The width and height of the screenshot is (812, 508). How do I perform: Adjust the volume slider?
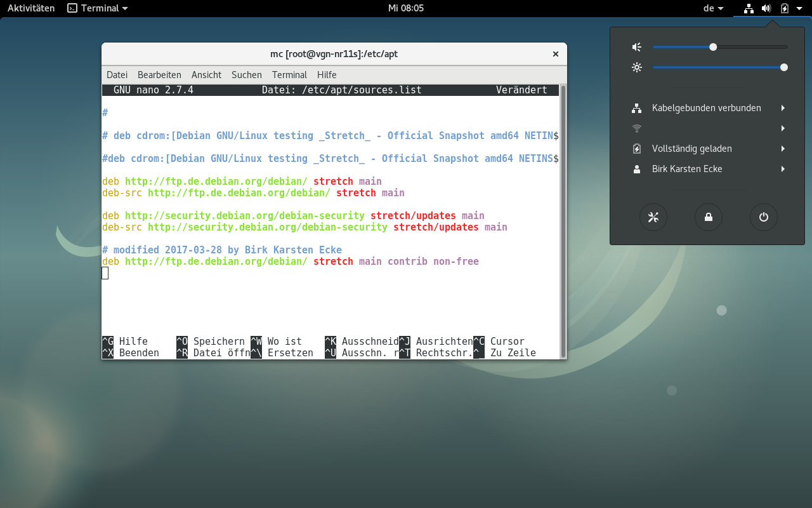[x=720, y=47]
